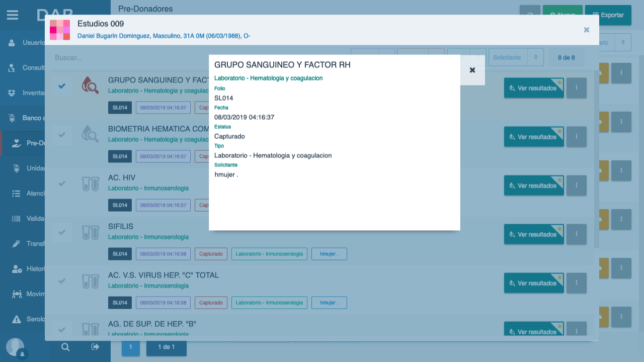Viewport: 644px width, 362px height.
Task: Click the Usuarios user icon in sidebar
Action: [12, 43]
